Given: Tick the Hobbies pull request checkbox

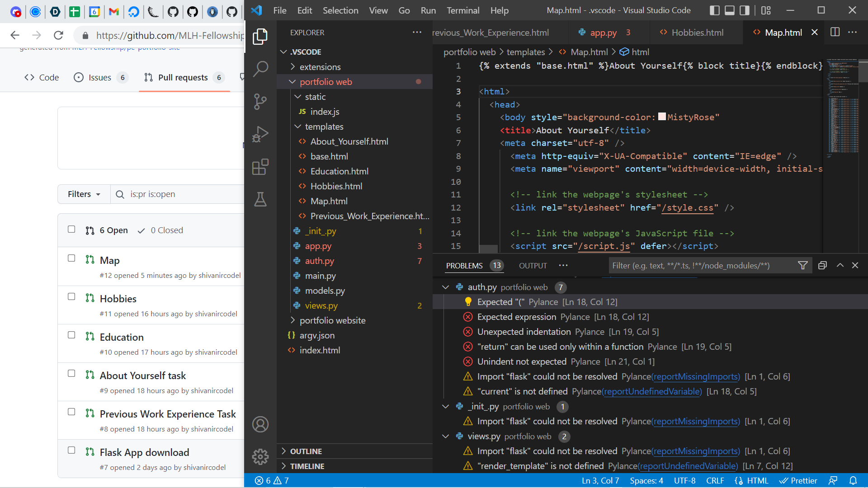Looking at the screenshot, I should click(71, 296).
